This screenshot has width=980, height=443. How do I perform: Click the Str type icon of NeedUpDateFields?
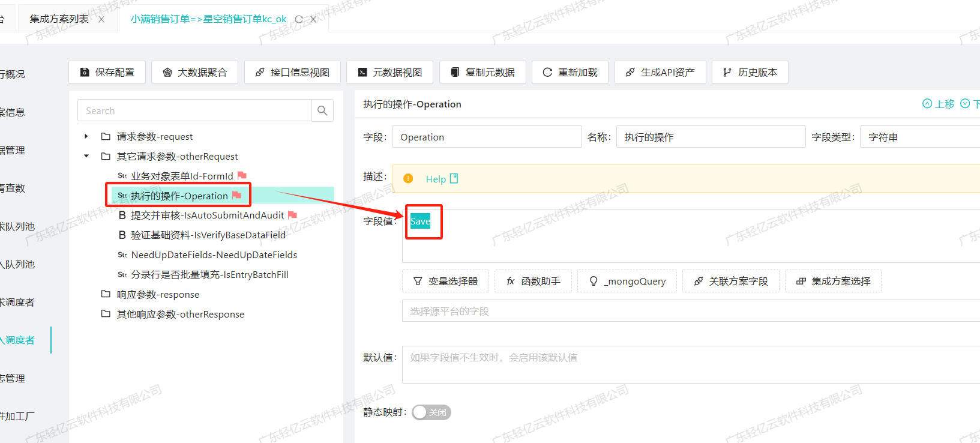(122, 255)
